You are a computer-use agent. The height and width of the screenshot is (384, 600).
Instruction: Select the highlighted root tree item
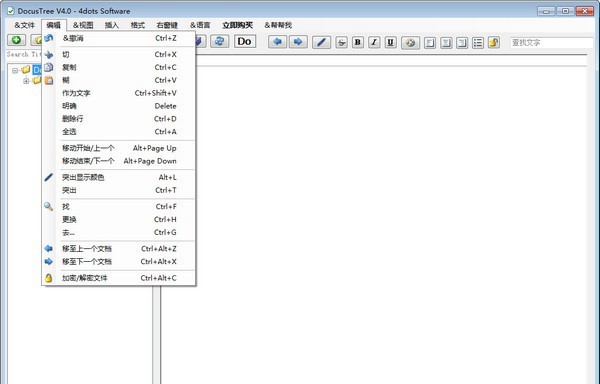coord(37,70)
